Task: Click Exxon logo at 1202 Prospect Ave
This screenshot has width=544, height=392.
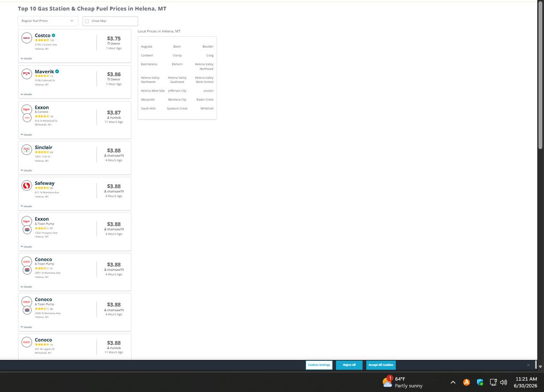Action: click(27, 221)
